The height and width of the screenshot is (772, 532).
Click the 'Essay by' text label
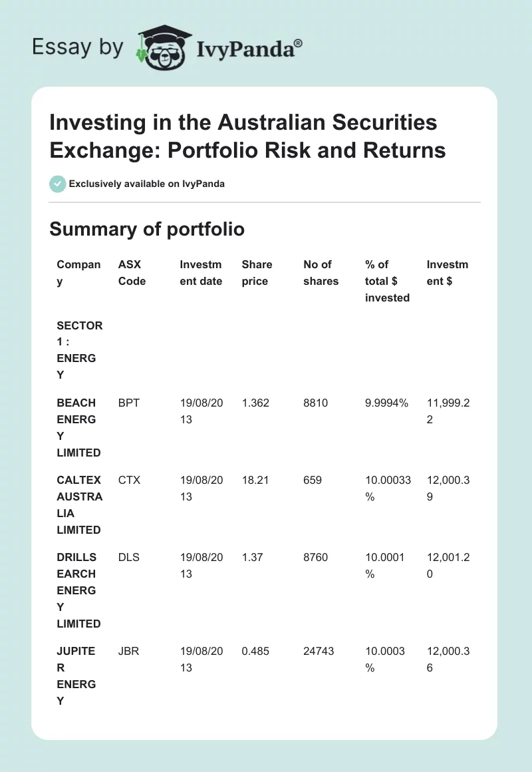click(x=78, y=48)
